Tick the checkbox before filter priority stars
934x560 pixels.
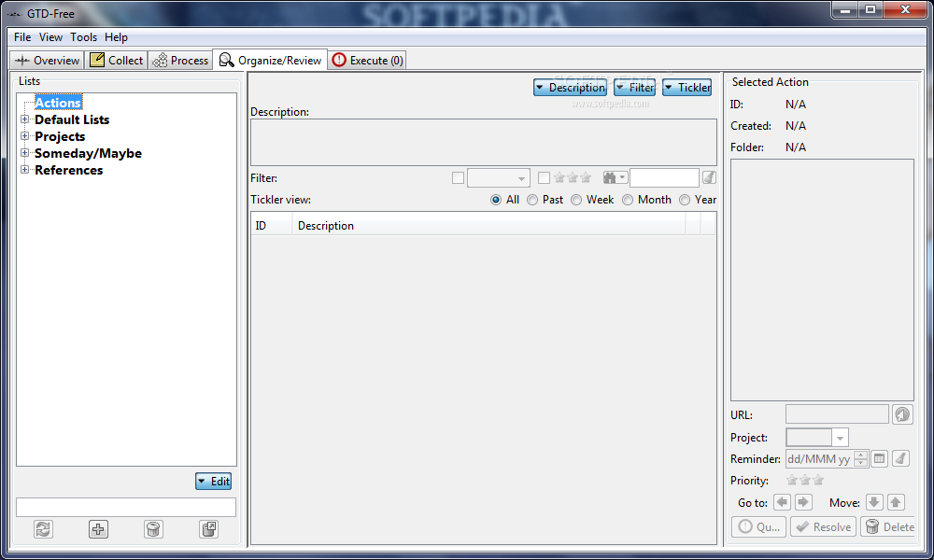click(544, 178)
